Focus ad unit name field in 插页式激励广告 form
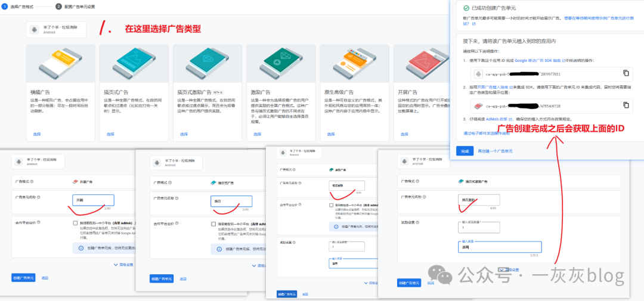This screenshot has height=301, width=644. click(x=478, y=200)
